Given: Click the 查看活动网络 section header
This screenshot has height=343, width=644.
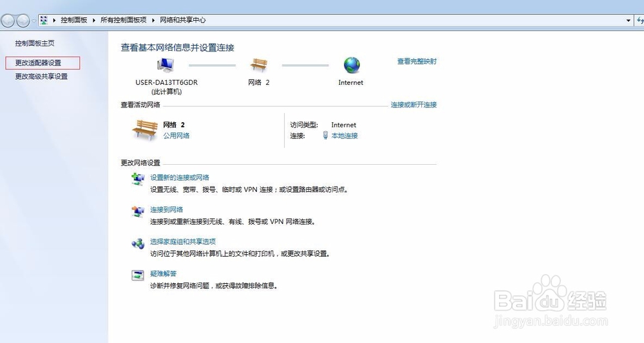Looking at the screenshot, I should click(x=140, y=105).
